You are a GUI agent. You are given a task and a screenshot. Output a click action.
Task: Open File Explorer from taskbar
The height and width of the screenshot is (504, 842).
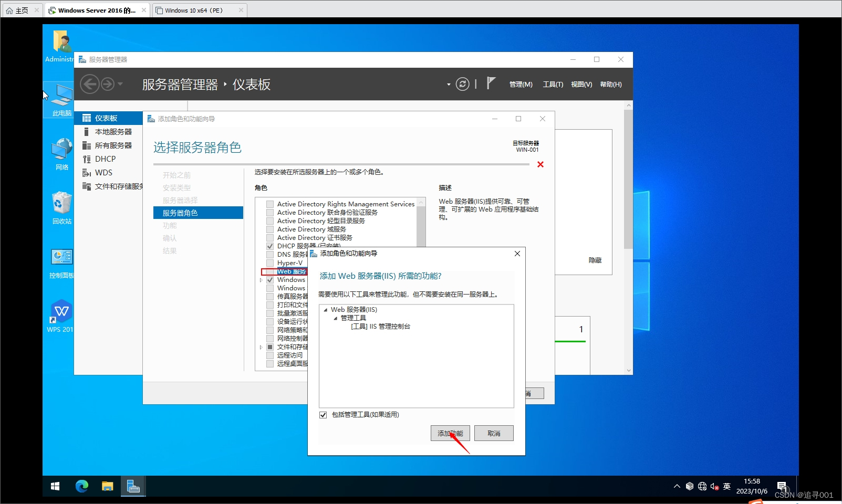pos(108,486)
